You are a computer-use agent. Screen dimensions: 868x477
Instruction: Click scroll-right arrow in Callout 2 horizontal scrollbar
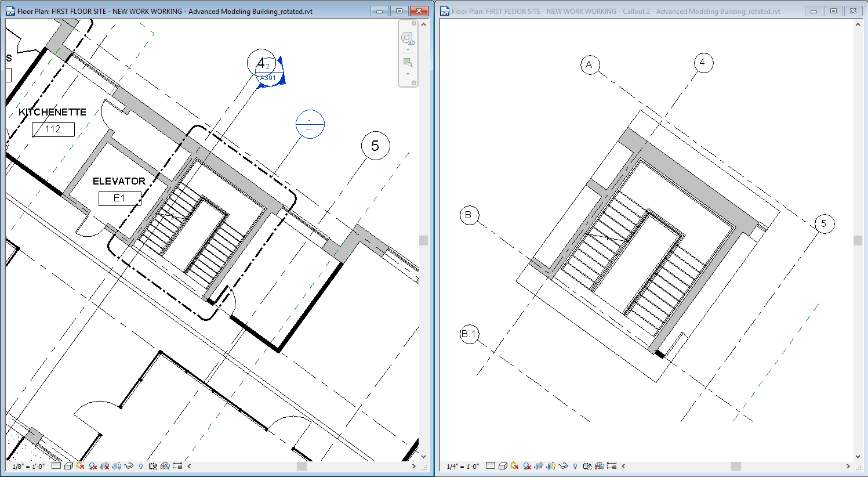848,466
